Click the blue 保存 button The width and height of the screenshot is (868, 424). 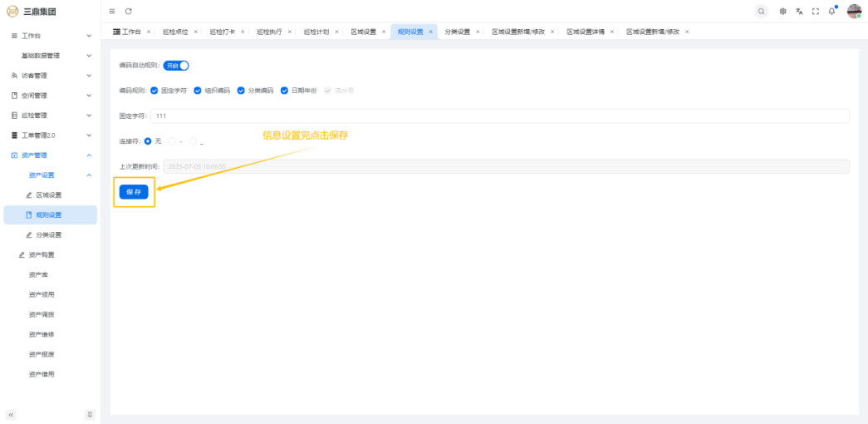tap(134, 192)
